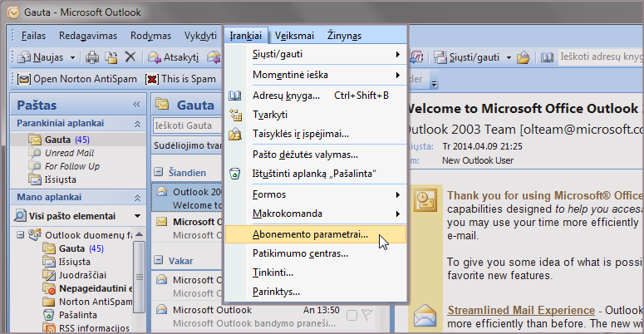This screenshot has height=334, width=644.
Task: Click the Print icon in toolbar
Action: click(x=91, y=57)
